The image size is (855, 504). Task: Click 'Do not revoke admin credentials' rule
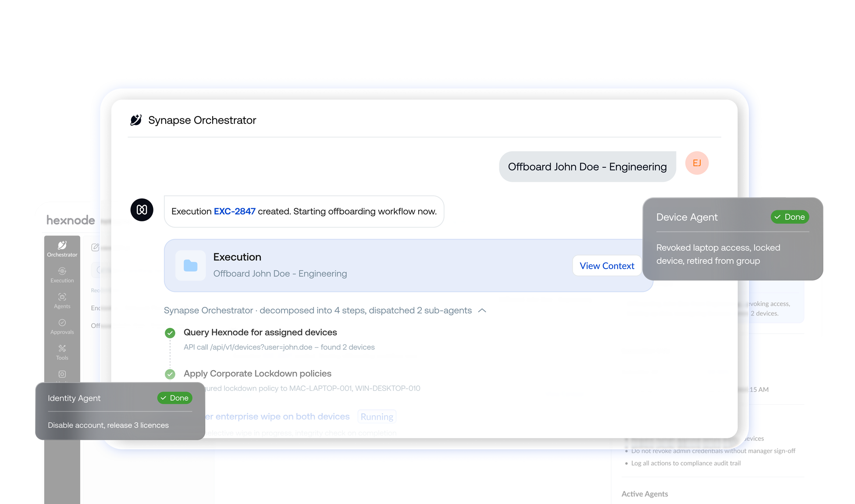[x=713, y=451]
